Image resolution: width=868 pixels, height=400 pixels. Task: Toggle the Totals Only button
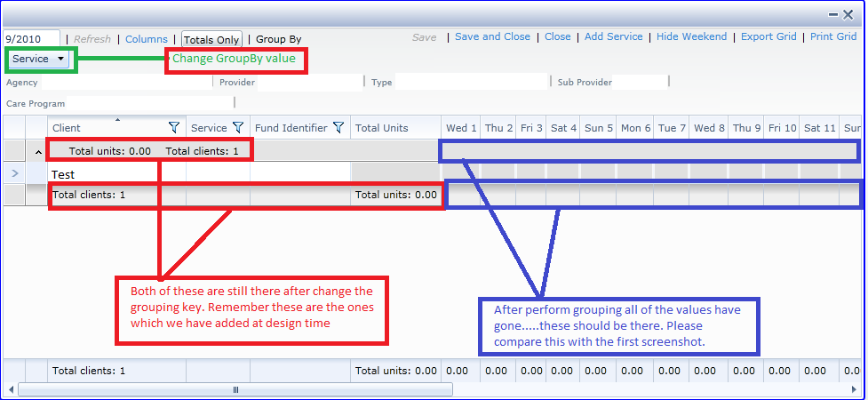(211, 40)
